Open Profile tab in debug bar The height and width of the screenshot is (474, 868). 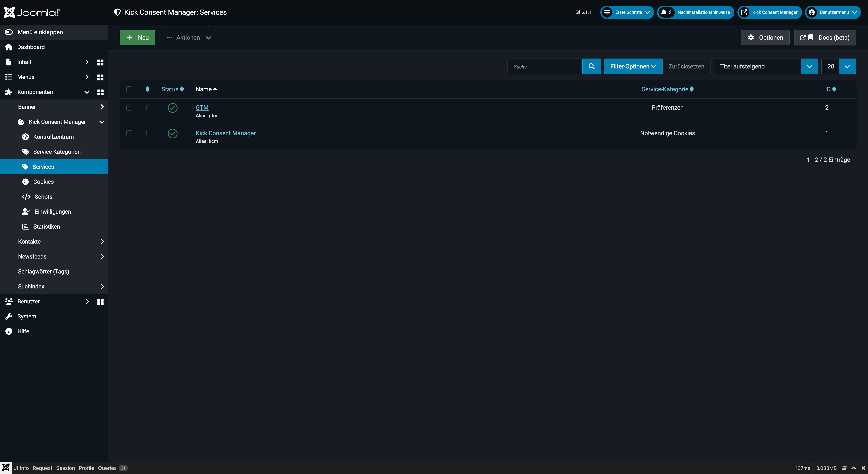coord(86,468)
